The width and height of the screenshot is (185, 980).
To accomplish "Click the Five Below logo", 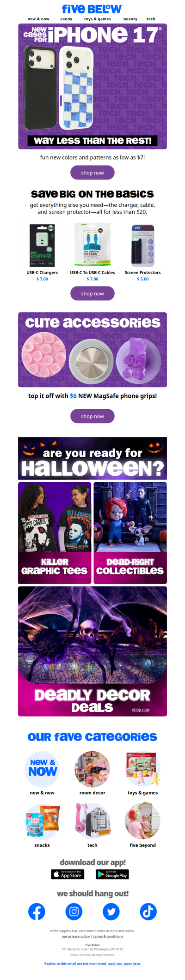I will tap(92, 9).
